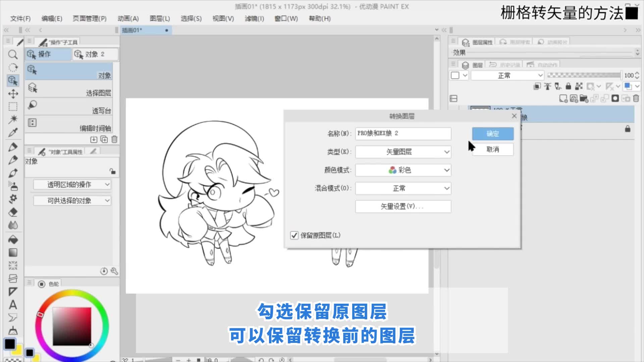Select the Gradient tool
The height and width of the screenshot is (362, 644).
(13, 252)
